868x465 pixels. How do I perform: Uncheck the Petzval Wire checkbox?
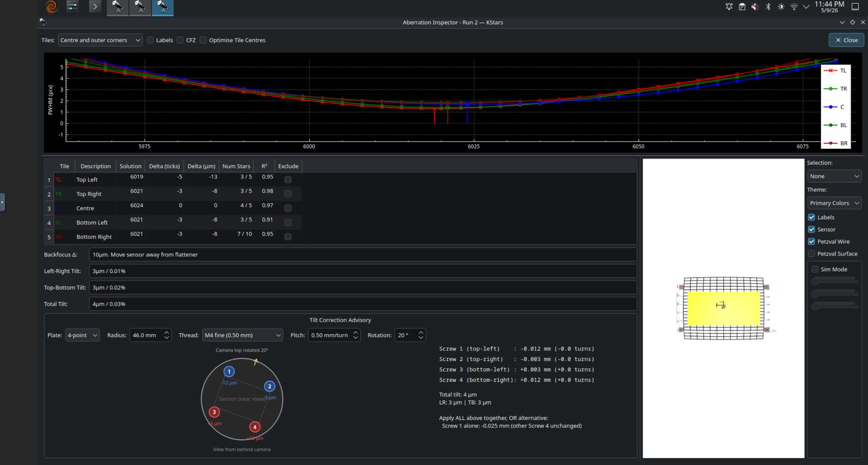pos(812,242)
